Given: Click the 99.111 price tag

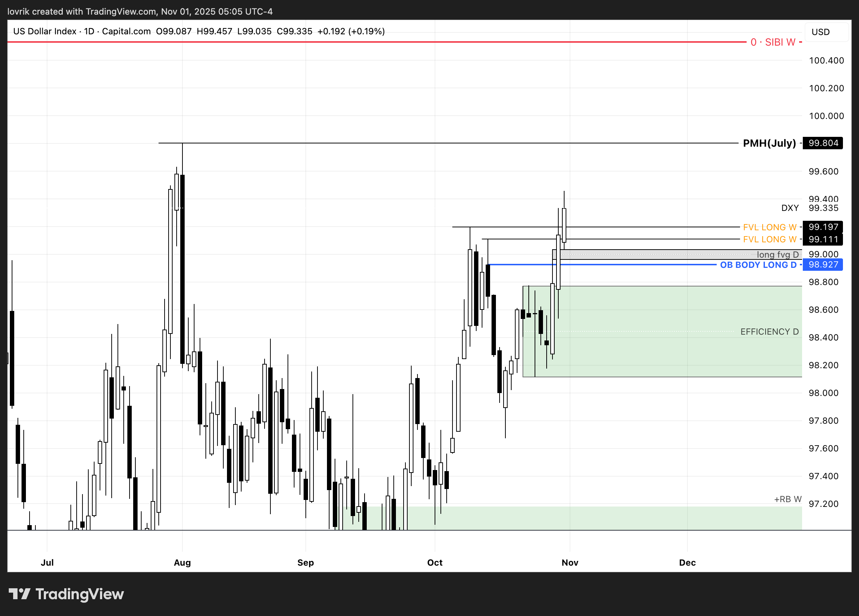Looking at the screenshot, I should pyautogui.click(x=823, y=239).
